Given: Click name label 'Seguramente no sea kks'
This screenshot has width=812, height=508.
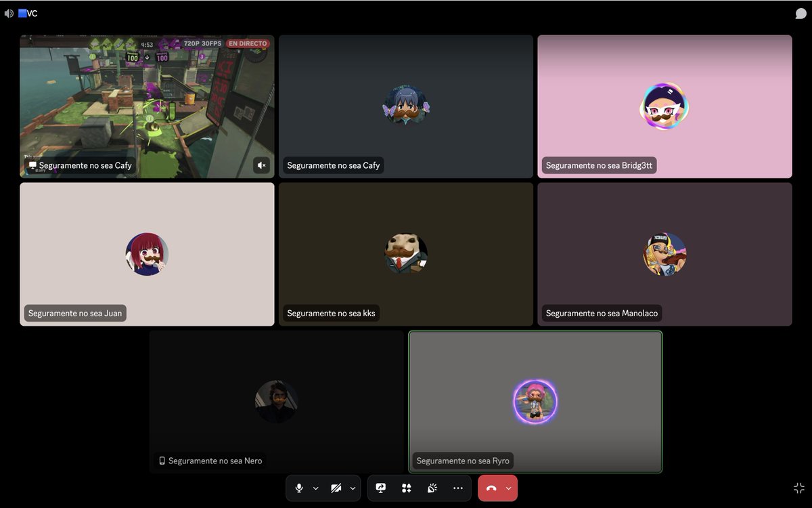Looking at the screenshot, I should pos(331,313).
